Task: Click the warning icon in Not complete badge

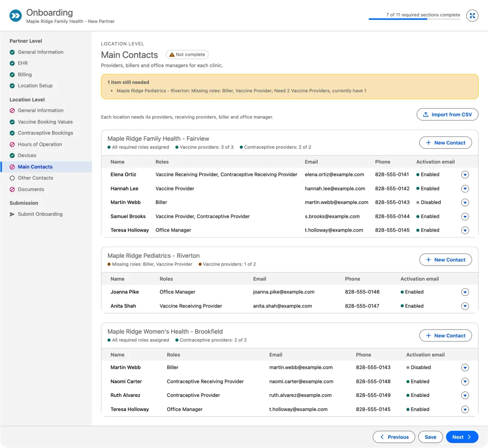Action: click(172, 55)
